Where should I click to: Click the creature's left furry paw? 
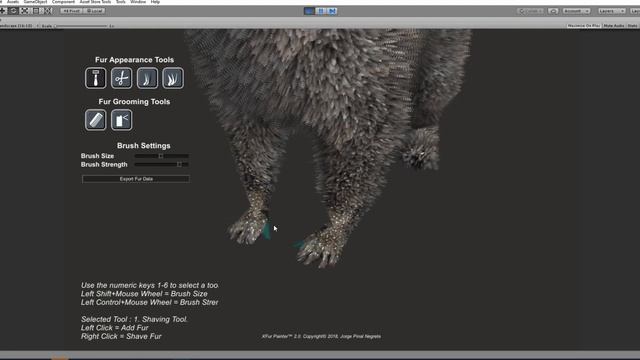(x=249, y=226)
